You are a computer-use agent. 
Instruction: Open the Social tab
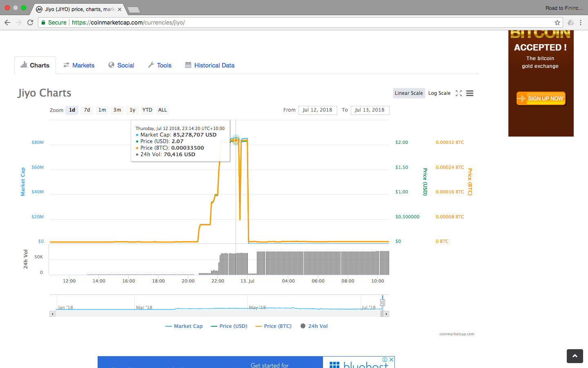[x=121, y=65]
